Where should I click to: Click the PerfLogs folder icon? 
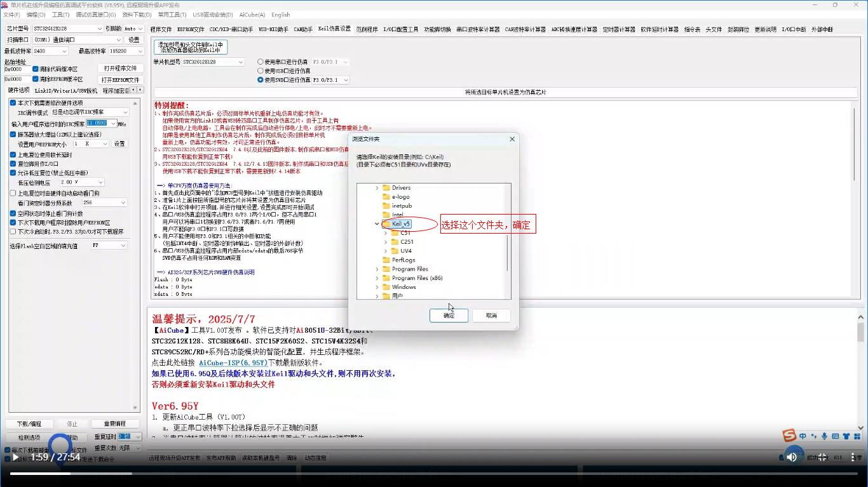pyautogui.click(x=386, y=260)
